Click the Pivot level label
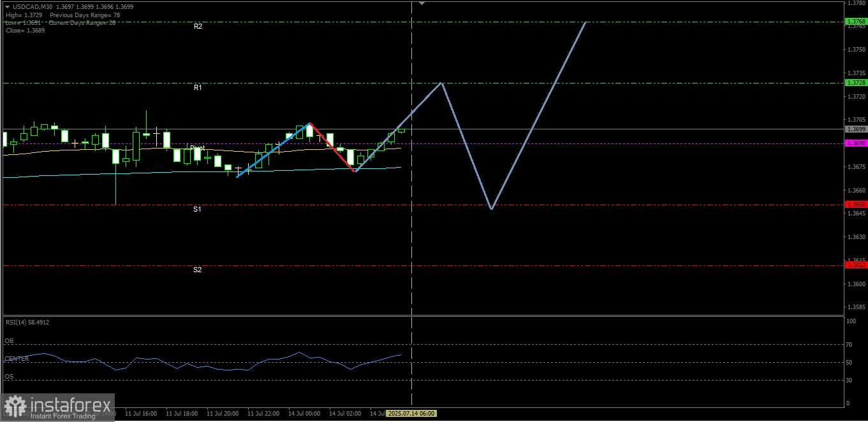The image size is (868, 422). point(197,148)
